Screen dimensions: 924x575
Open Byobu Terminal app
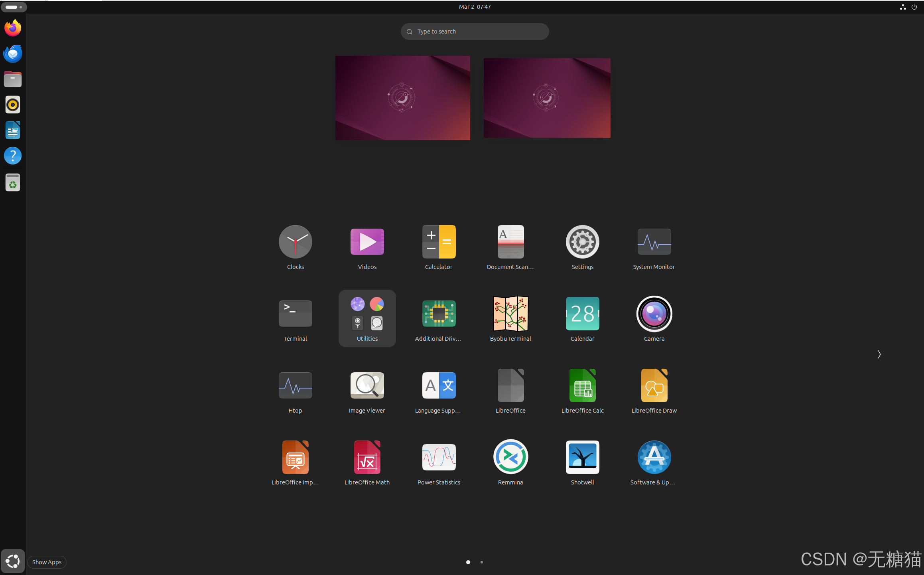(510, 314)
